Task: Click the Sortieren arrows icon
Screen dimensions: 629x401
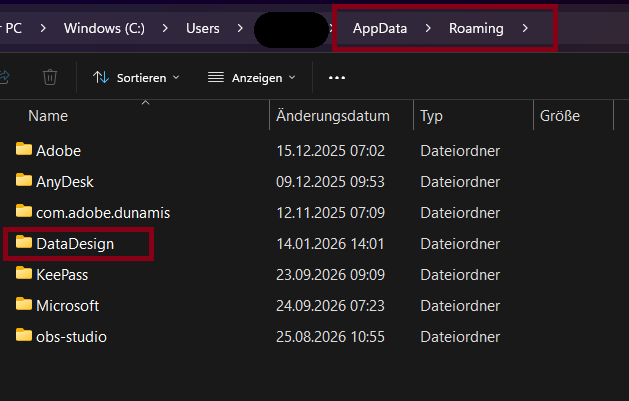Action: tap(101, 77)
